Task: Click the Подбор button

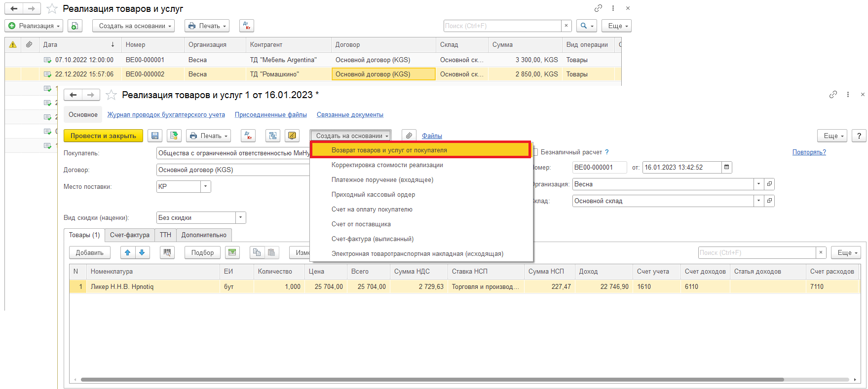Action: pos(202,252)
